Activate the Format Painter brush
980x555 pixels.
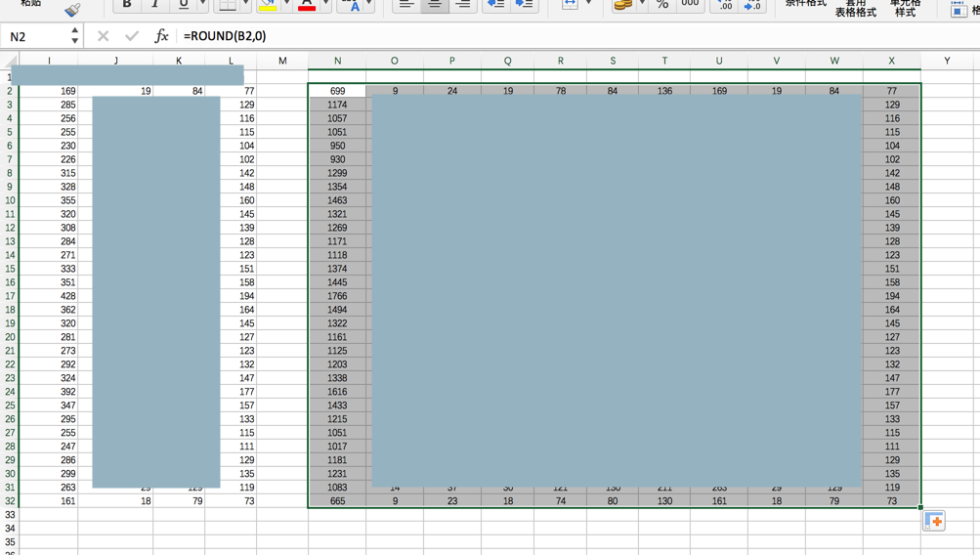[x=72, y=9]
